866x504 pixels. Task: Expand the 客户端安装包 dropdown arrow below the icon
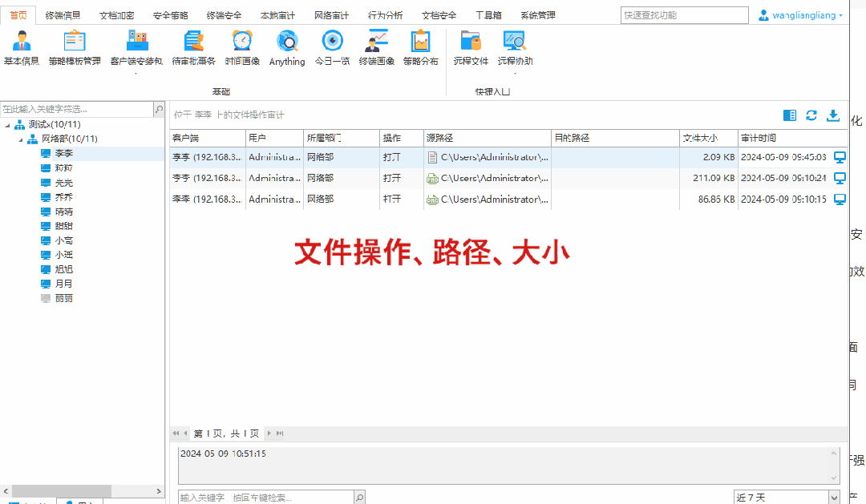136,73
